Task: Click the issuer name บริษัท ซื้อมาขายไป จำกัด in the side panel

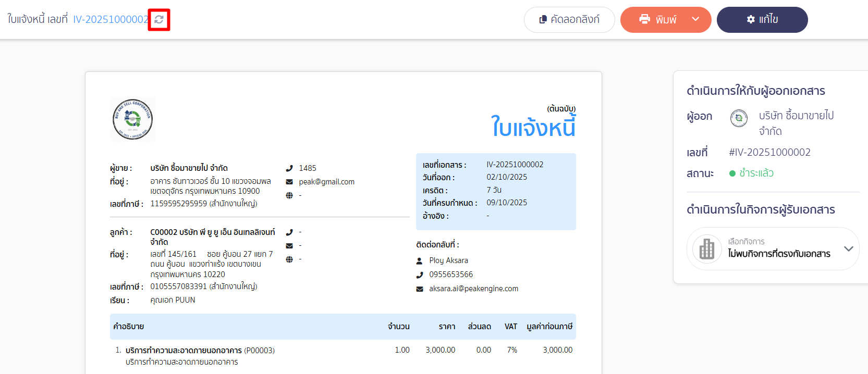Action: [797, 123]
